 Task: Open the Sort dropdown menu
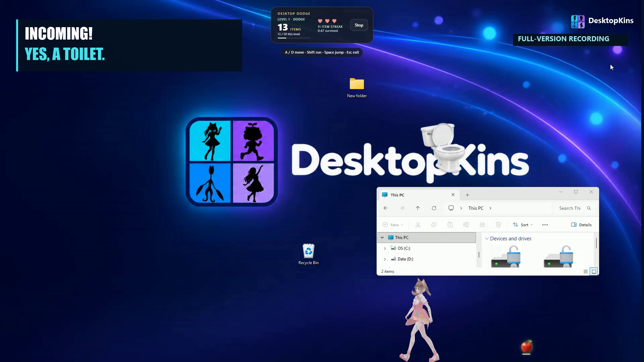click(x=523, y=225)
